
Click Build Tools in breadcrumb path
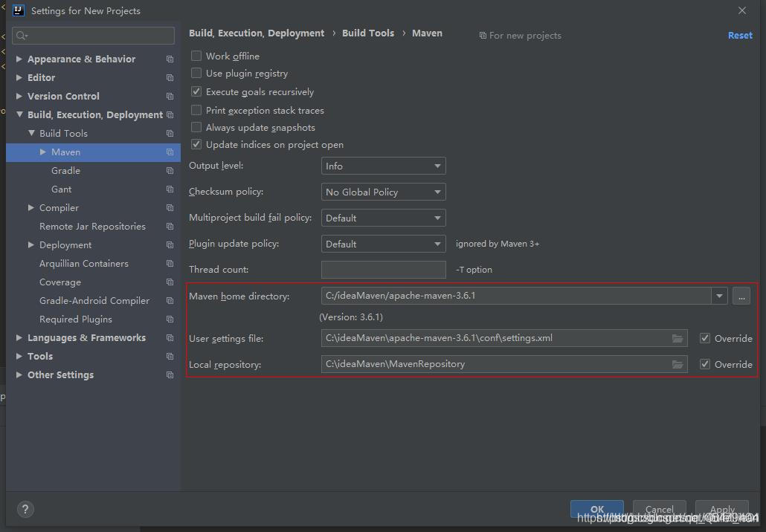pyautogui.click(x=368, y=33)
